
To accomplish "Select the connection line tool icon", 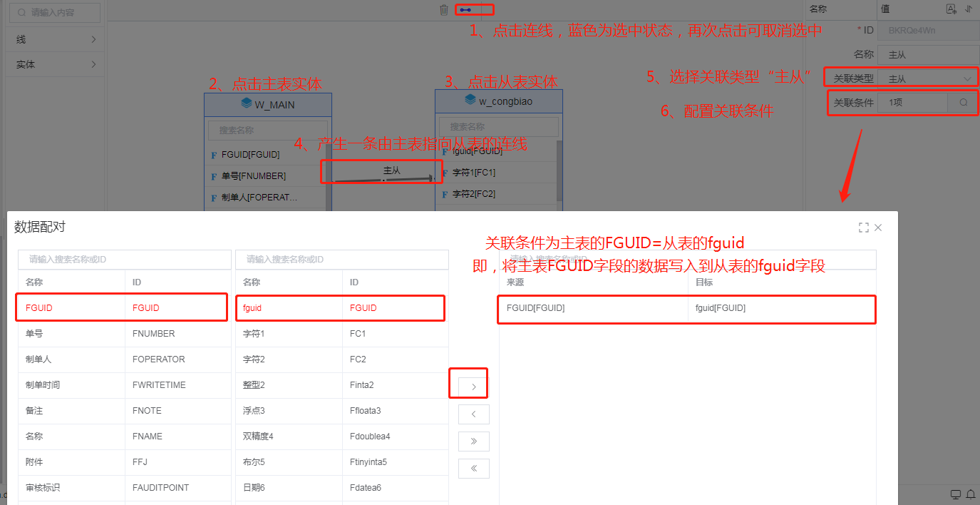I will click(x=465, y=10).
